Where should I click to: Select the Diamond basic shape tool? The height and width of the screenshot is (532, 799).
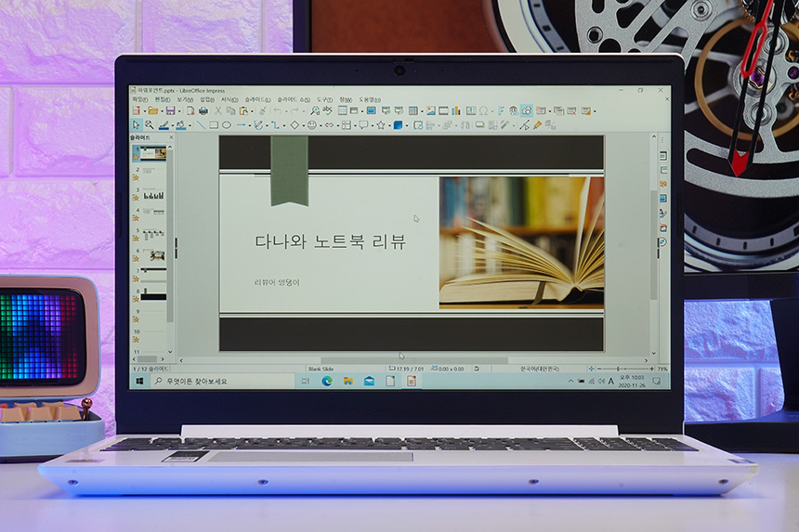pyautogui.click(x=295, y=124)
